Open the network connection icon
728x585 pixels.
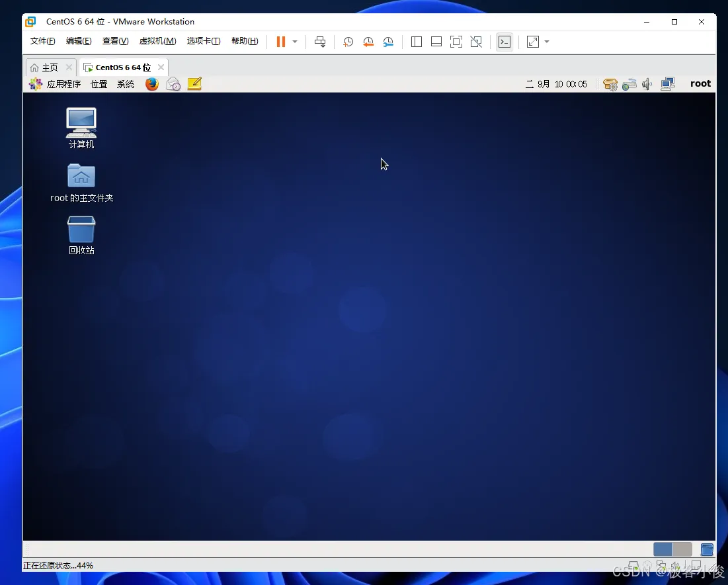click(668, 84)
